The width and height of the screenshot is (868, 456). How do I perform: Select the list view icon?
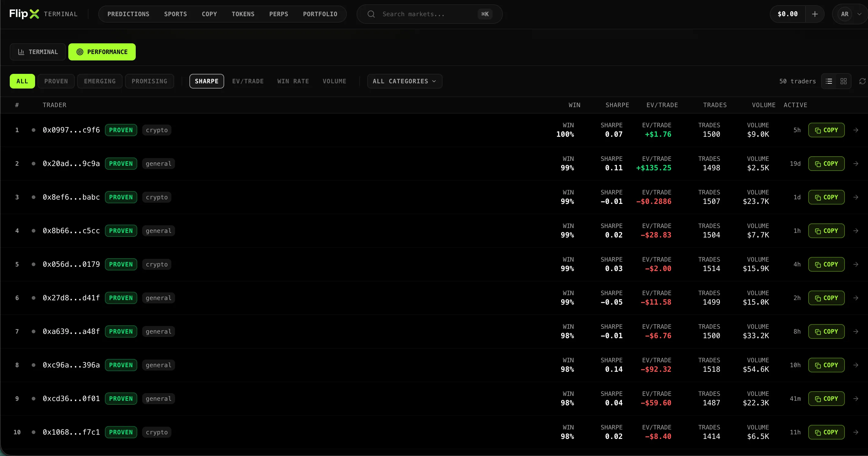pyautogui.click(x=829, y=81)
